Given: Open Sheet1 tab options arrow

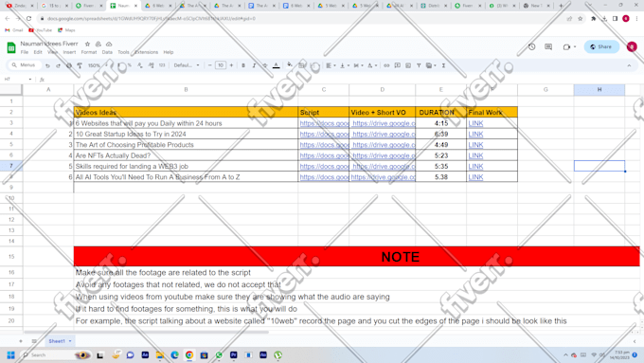Looking at the screenshot, I should coord(70,341).
